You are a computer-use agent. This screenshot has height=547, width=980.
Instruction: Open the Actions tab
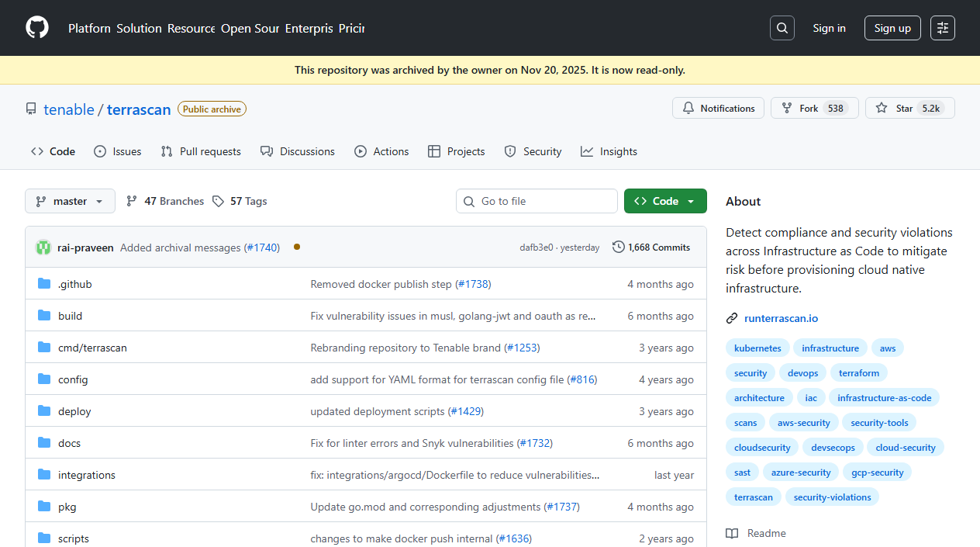click(381, 151)
